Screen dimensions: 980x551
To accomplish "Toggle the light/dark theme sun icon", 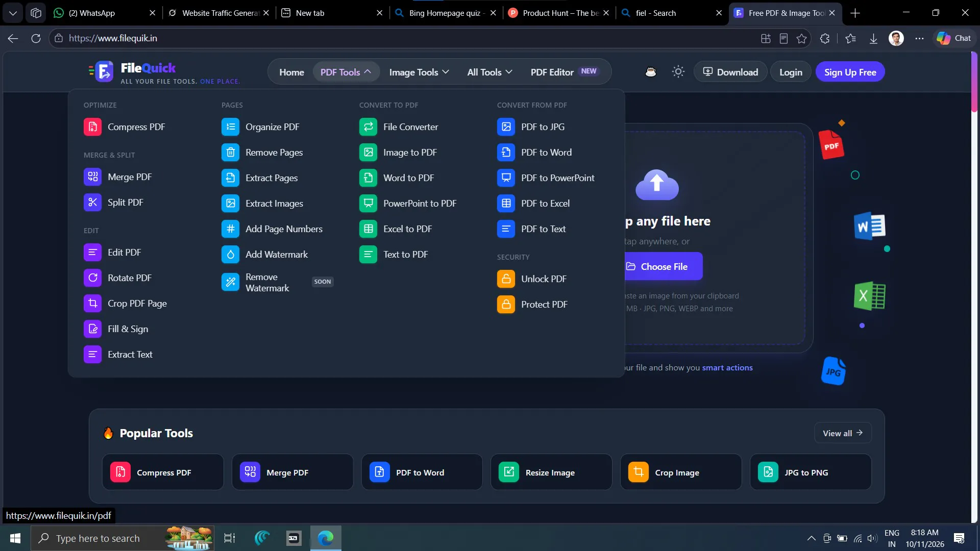I will [678, 72].
